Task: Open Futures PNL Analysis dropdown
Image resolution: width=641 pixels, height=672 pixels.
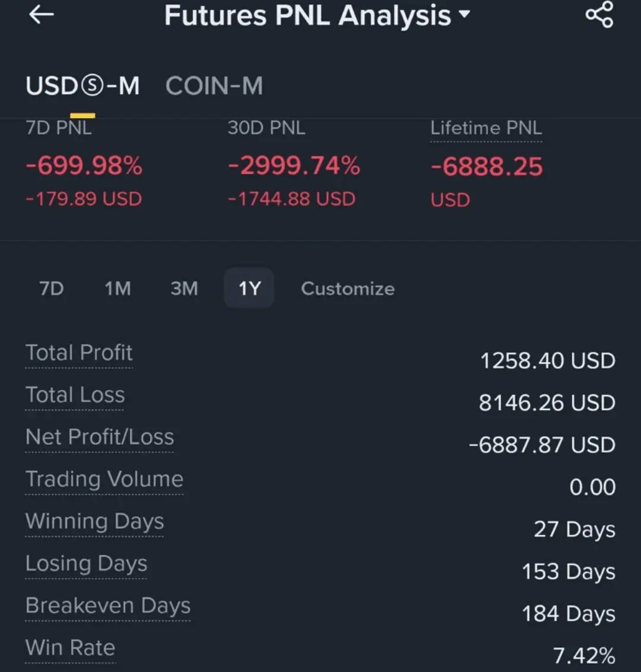Action: click(317, 15)
